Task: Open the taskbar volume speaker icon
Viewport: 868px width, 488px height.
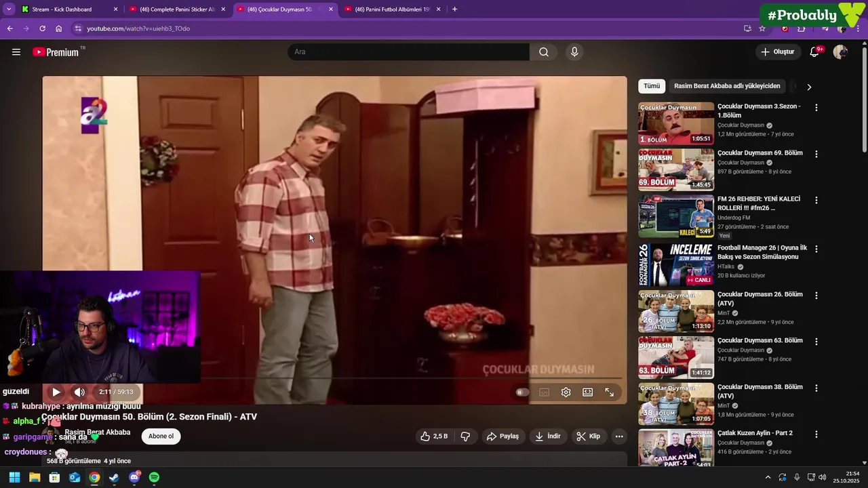Action: [823, 477]
